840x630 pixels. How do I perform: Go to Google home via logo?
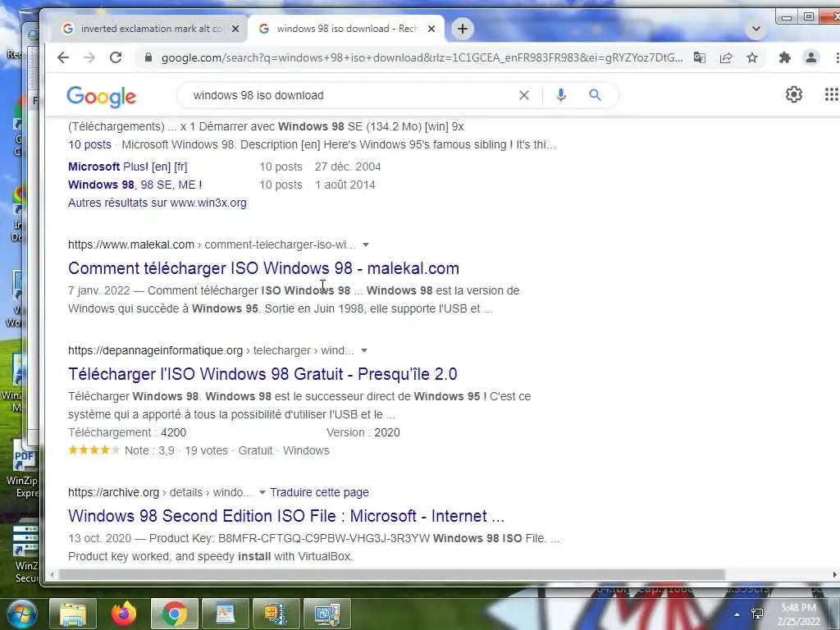[x=101, y=97]
